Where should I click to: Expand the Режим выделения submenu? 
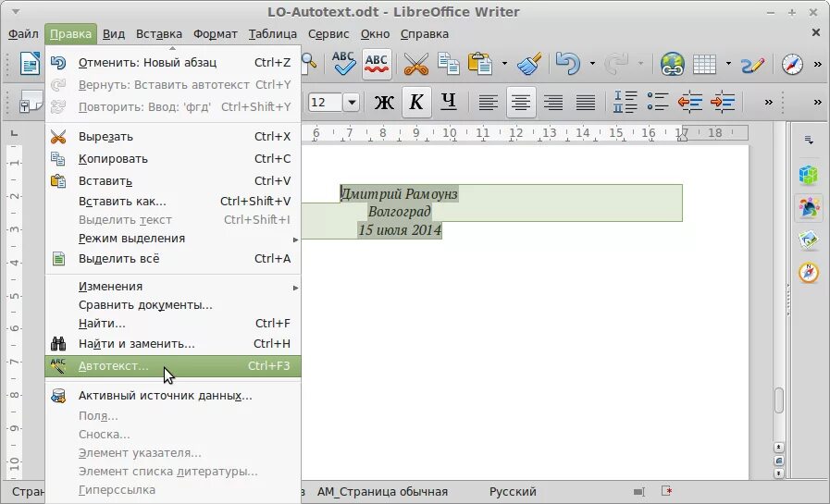click(173, 239)
